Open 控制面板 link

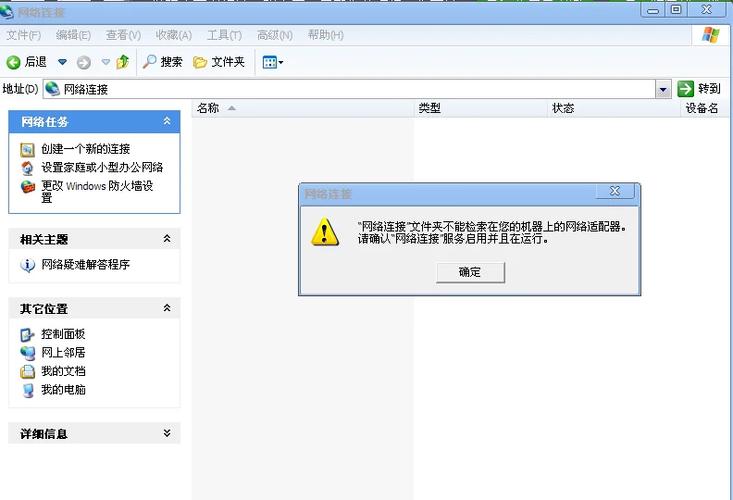[63, 334]
